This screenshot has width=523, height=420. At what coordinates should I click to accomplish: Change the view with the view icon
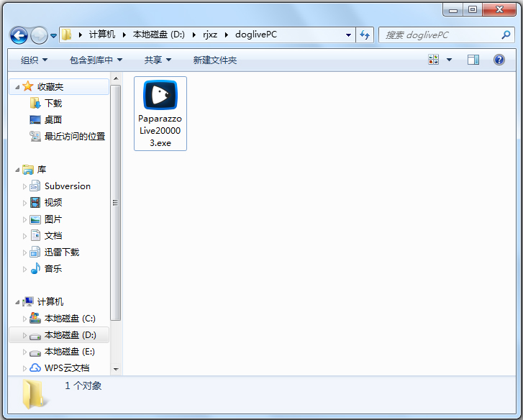tap(433, 60)
